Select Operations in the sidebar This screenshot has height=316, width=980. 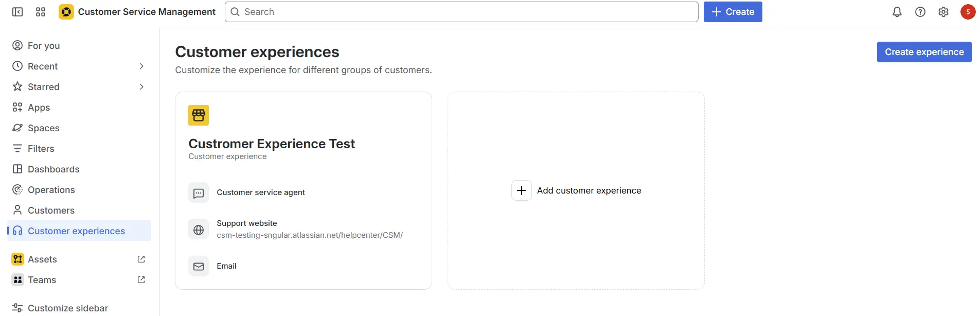coord(51,190)
